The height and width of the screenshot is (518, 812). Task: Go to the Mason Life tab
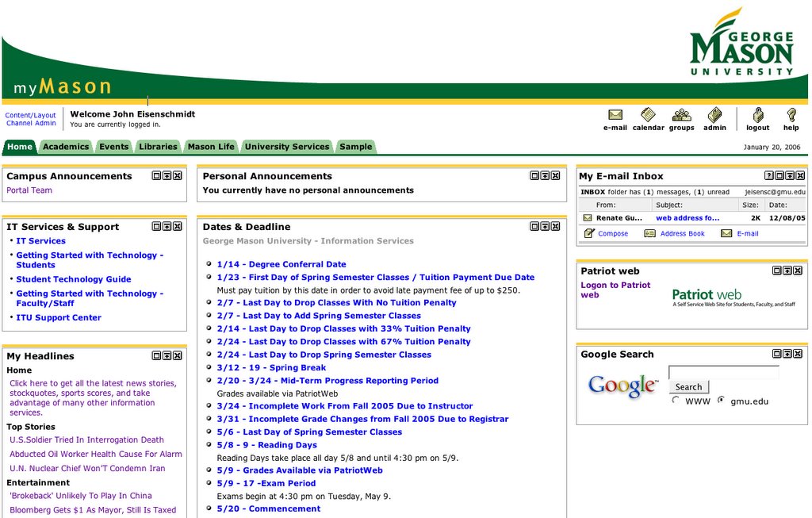[211, 147]
